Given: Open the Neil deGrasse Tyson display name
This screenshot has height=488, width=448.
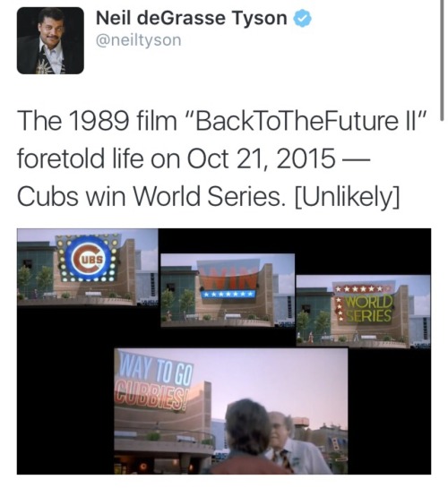Looking at the screenshot, I should pyautogui.click(x=191, y=18).
